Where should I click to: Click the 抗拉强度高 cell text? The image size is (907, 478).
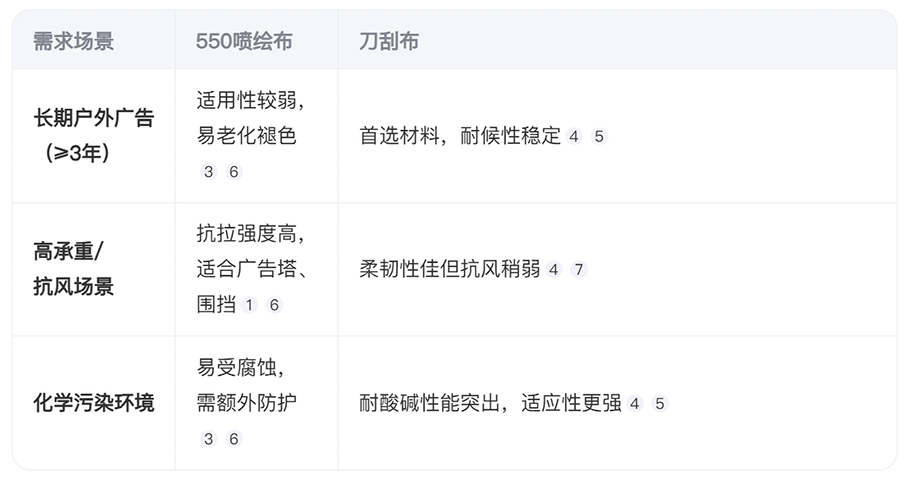click(247, 234)
